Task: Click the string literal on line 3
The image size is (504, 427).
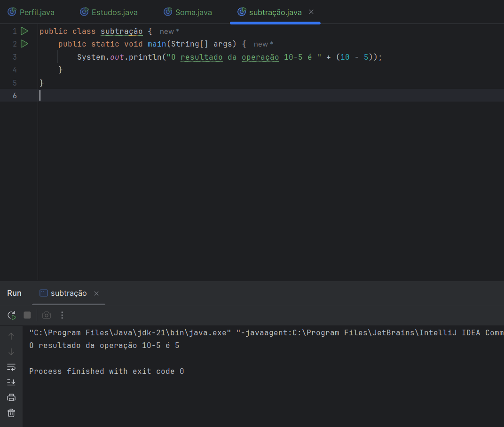Action: click(244, 57)
